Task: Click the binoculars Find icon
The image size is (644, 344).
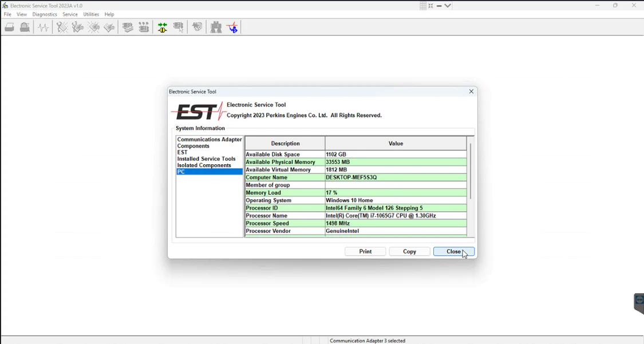Action: (x=216, y=27)
